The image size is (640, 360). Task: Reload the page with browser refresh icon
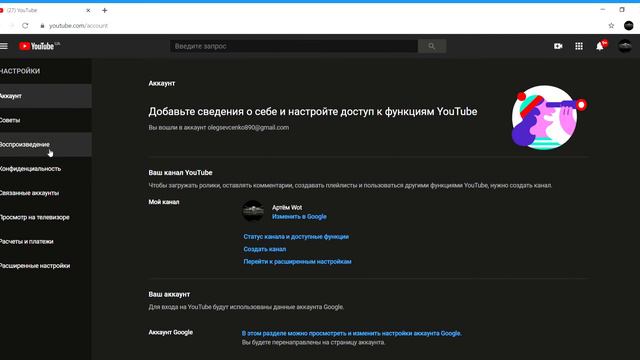point(25,25)
